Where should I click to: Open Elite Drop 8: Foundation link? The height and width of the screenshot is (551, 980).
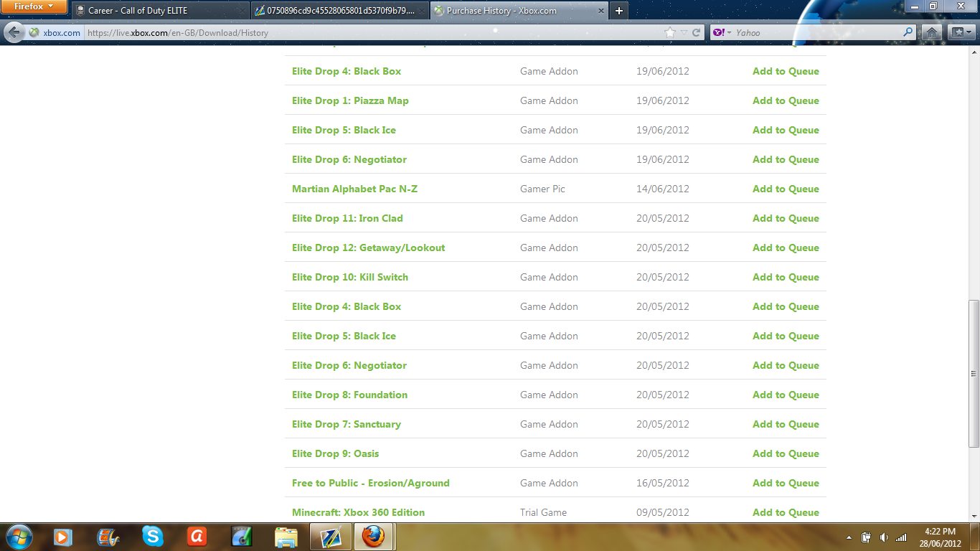349,395
